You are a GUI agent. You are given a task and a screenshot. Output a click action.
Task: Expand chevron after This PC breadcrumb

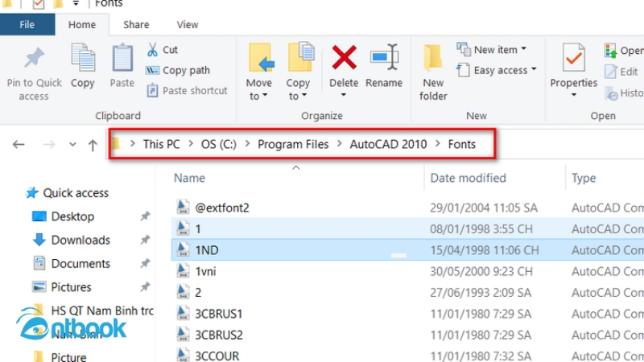pos(191,144)
